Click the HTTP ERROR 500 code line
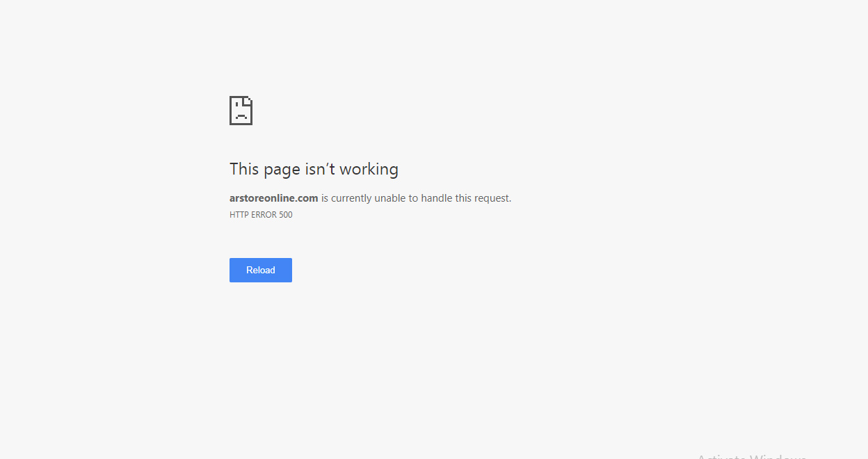 (261, 215)
